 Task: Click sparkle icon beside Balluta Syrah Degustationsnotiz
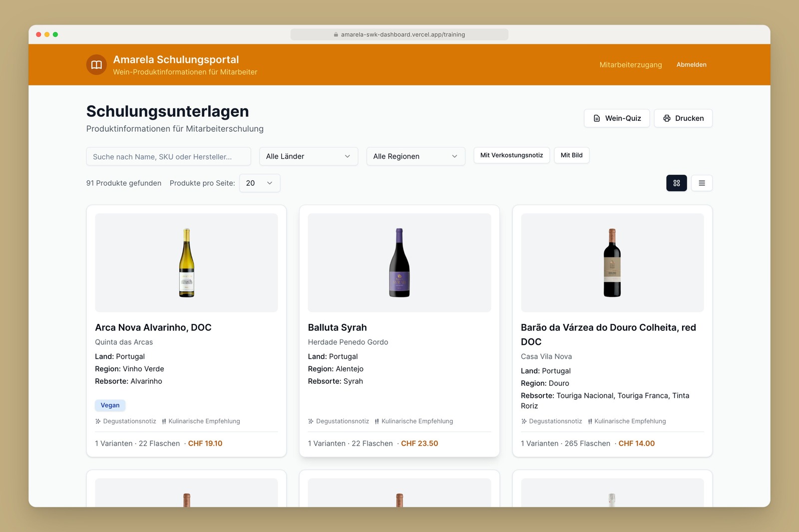(311, 421)
